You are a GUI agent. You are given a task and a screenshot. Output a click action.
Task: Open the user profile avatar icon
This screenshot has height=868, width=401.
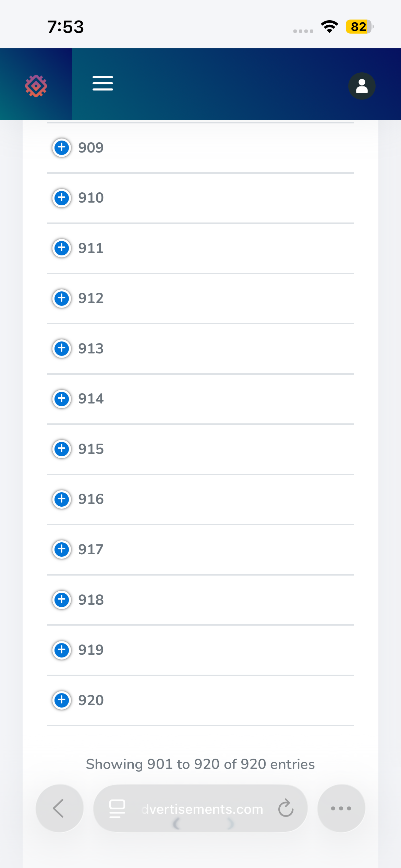362,86
